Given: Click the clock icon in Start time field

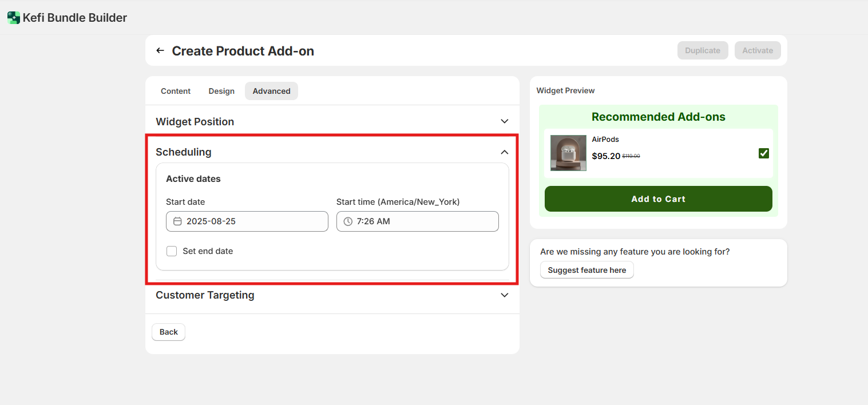Looking at the screenshot, I should point(348,221).
